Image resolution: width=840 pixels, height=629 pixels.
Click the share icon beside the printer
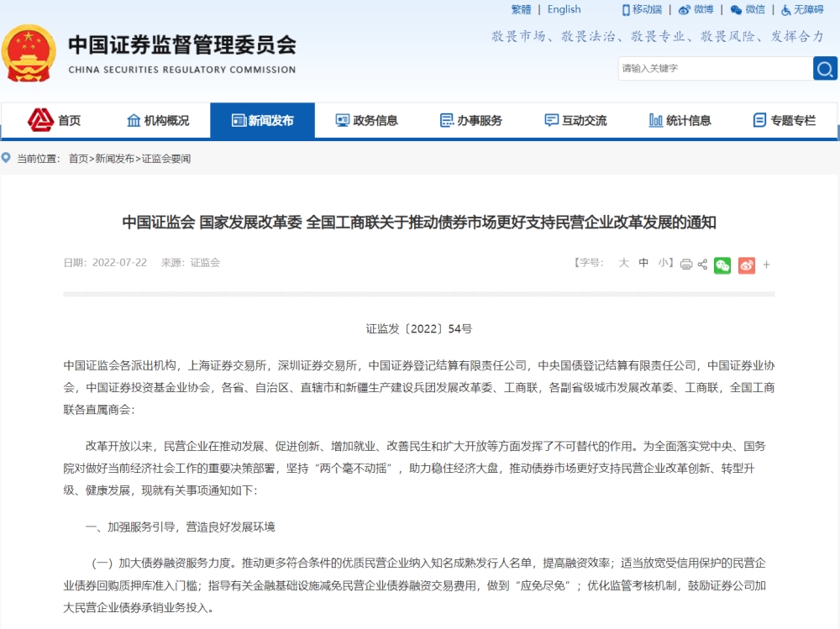pos(702,264)
